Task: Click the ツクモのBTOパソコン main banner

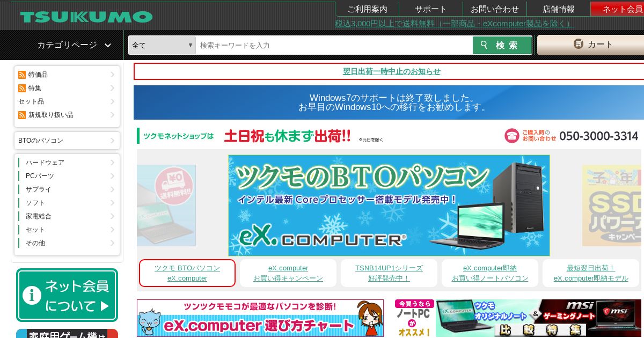Action: pyautogui.click(x=389, y=205)
